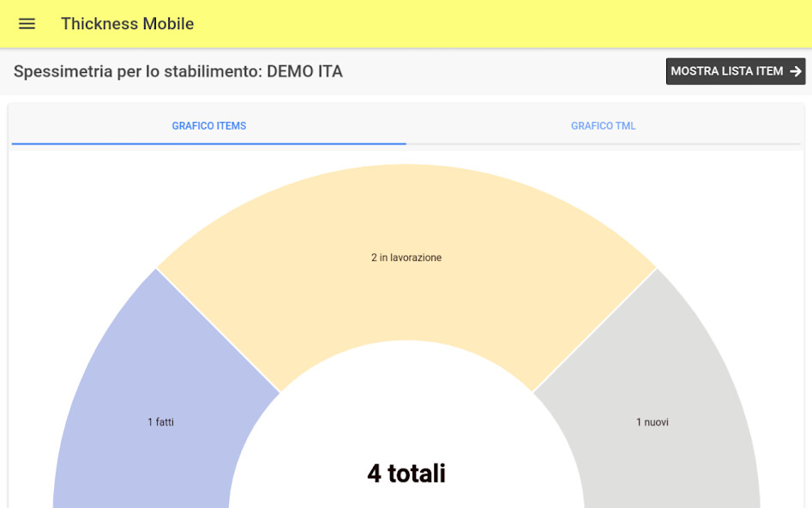Image resolution: width=812 pixels, height=508 pixels.
Task: Switch to the GRAFICO ITEMS tab
Action: 208,126
